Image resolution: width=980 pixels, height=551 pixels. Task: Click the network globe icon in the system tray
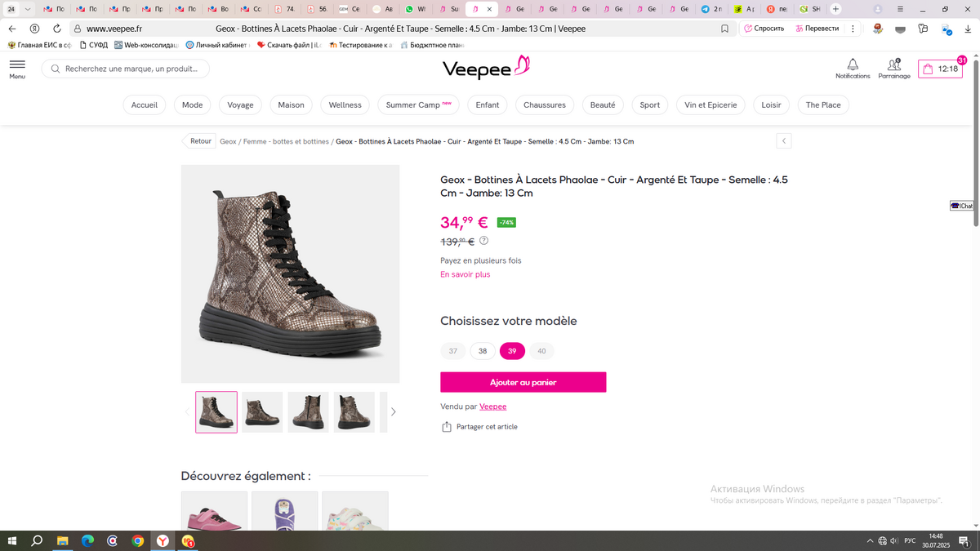tap(882, 541)
